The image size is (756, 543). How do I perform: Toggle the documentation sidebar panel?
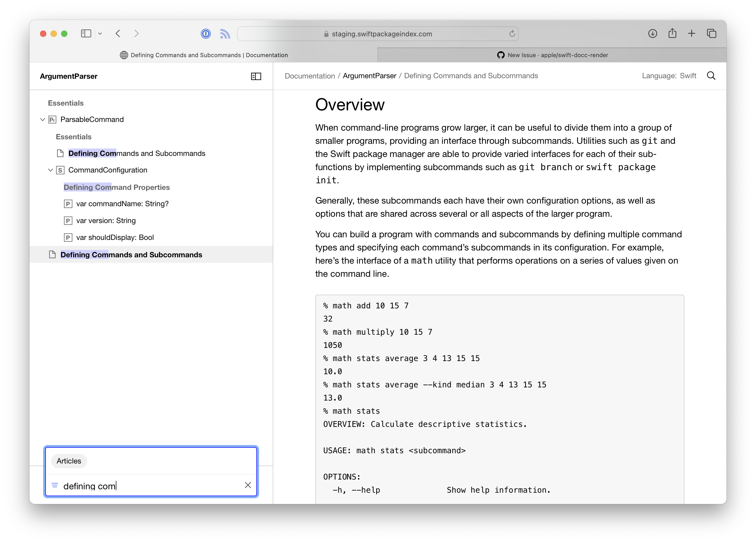click(256, 76)
